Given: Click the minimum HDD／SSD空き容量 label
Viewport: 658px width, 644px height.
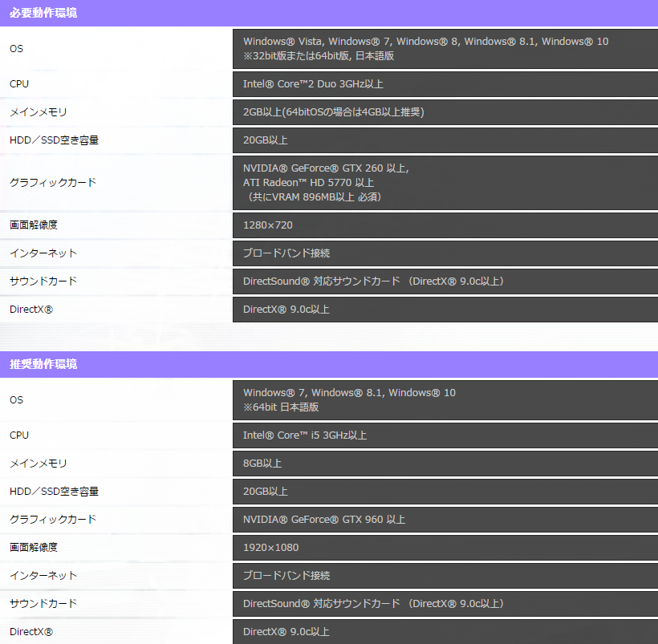Looking at the screenshot, I should (54, 140).
